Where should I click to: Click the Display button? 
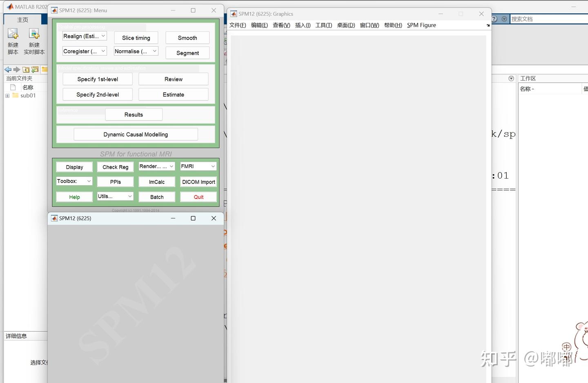tap(74, 167)
